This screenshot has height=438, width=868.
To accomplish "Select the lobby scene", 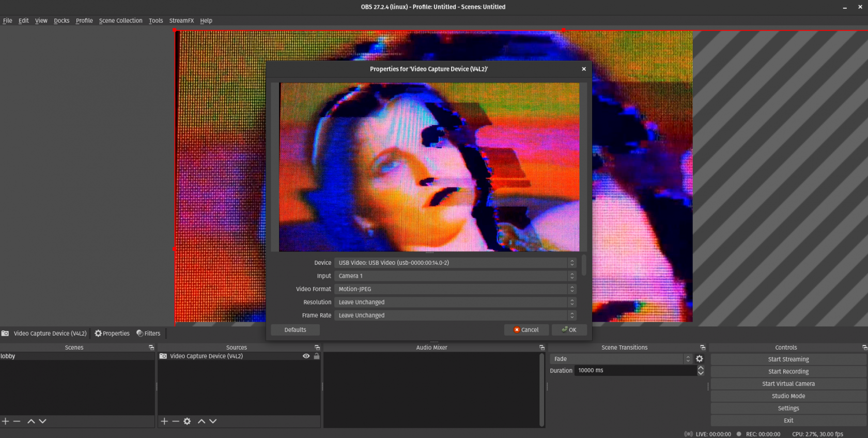I will [78, 356].
